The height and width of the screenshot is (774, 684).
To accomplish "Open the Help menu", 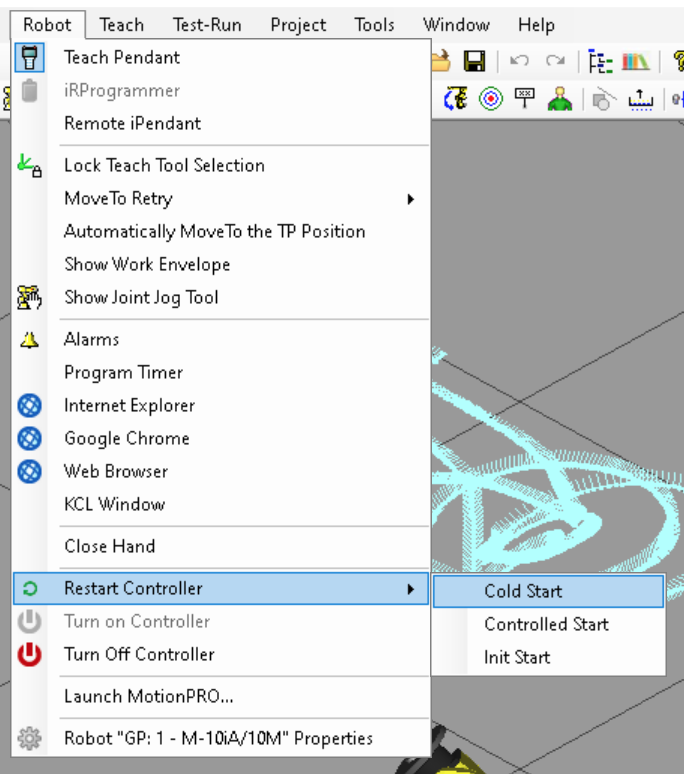I will pos(536,25).
